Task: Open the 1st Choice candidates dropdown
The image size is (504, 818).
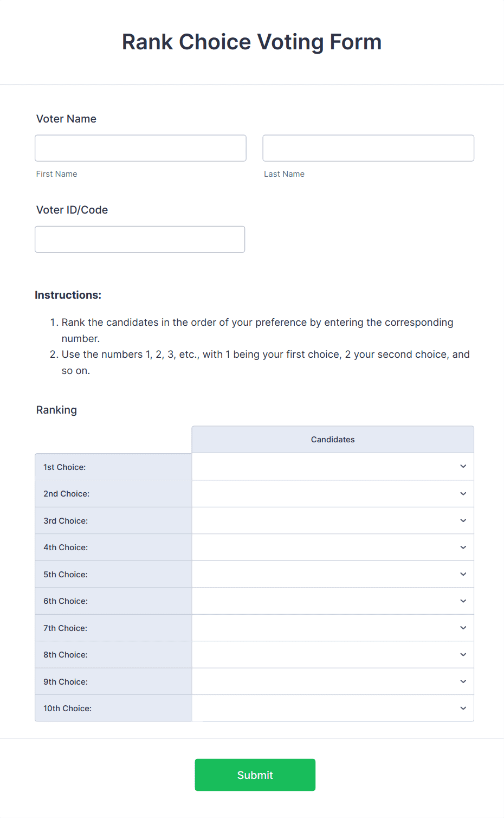Action: coord(463,466)
